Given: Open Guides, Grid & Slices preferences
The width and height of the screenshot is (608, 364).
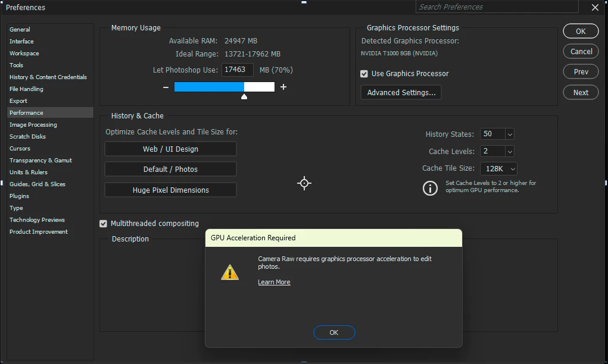Looking at the screenshot, I should coord(38,184).
